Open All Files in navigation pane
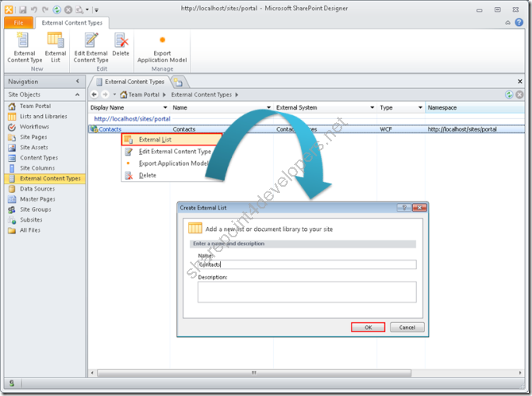Screen dimensions: 532x396 (x=30, y=230)
